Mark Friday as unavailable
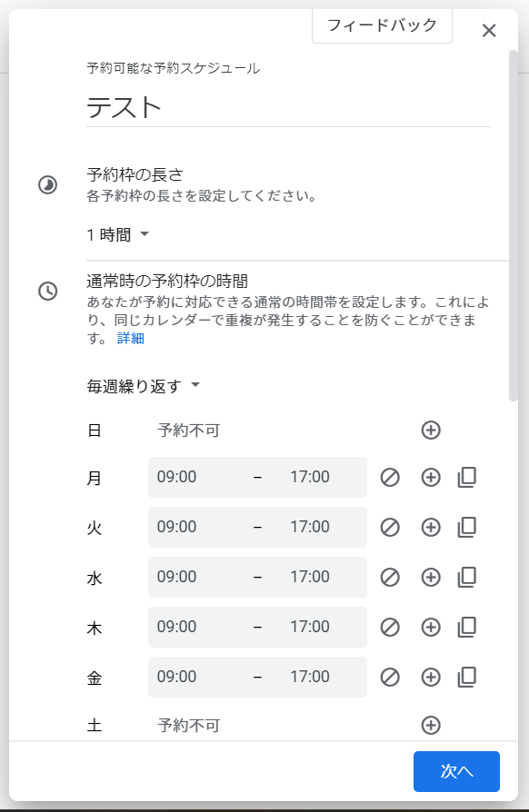 tap(390, 677)
